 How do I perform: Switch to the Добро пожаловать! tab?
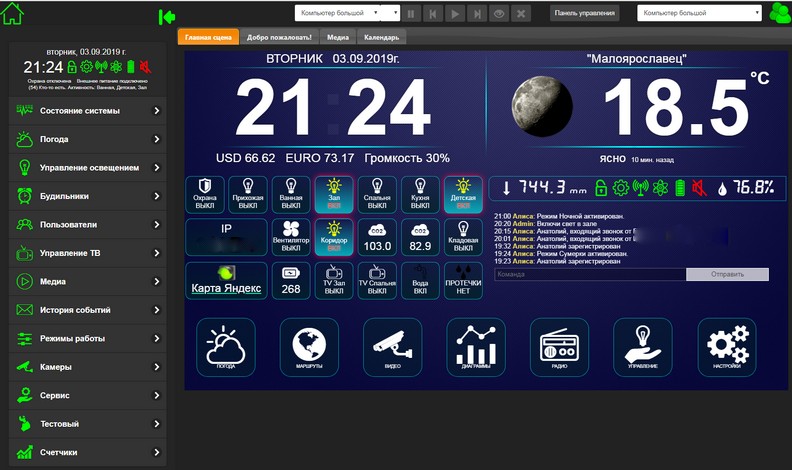coord(279,37)
